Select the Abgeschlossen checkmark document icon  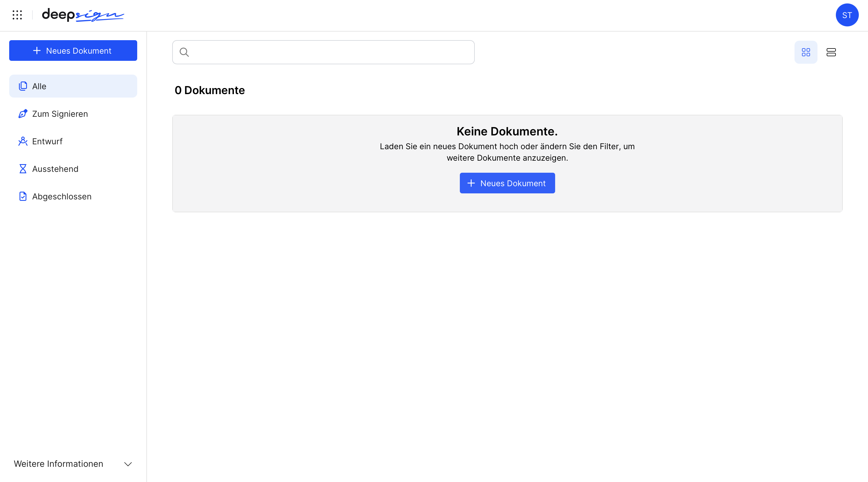point(23,196)
